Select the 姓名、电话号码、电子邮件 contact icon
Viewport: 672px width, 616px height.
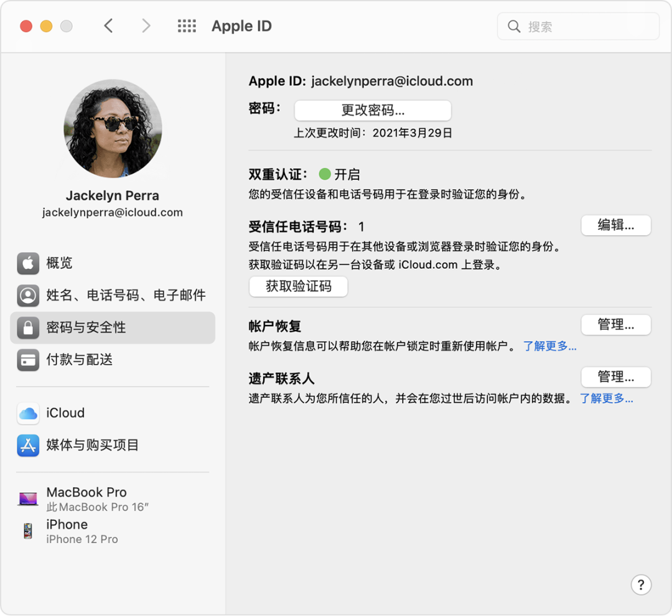point(27,295)
